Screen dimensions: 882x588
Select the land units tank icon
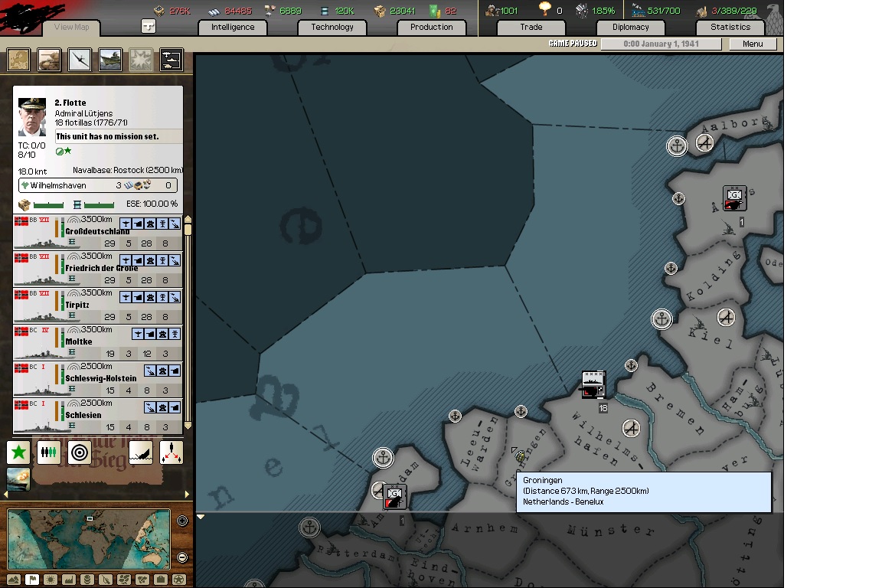point(49,60)
